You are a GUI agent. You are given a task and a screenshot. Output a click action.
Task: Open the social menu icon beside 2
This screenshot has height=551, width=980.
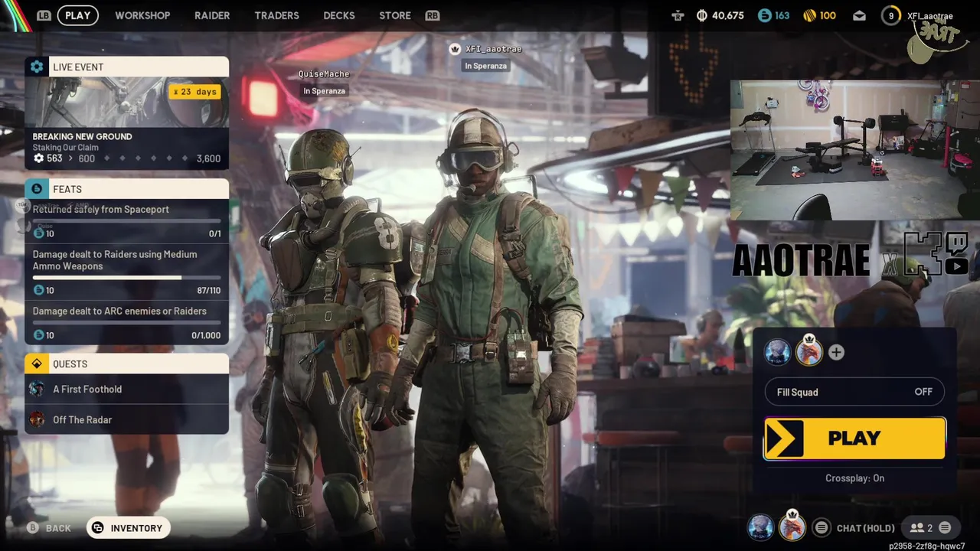pos(945,527)
